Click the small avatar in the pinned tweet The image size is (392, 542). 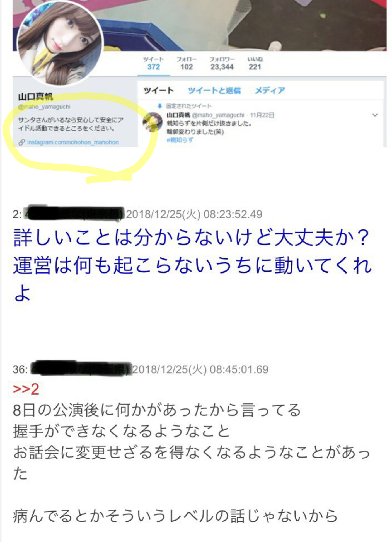point(153,122)
